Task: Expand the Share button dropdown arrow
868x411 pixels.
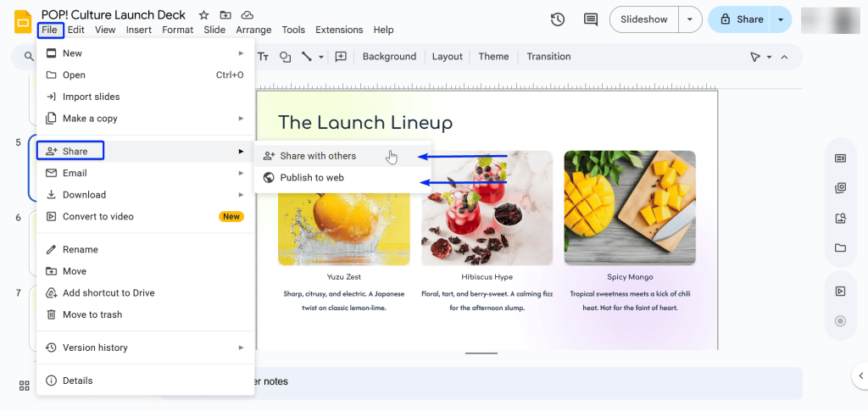Action: [780, 19]
